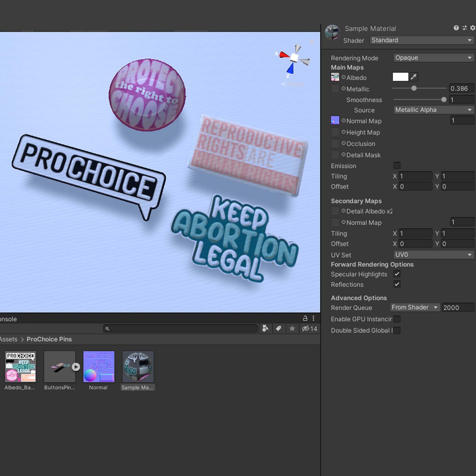The width and height of the screenshot is (476, 476).
Task: Disable the Specular Highlights checkbox
Action: pyautogui.click(x=397, y=274)
